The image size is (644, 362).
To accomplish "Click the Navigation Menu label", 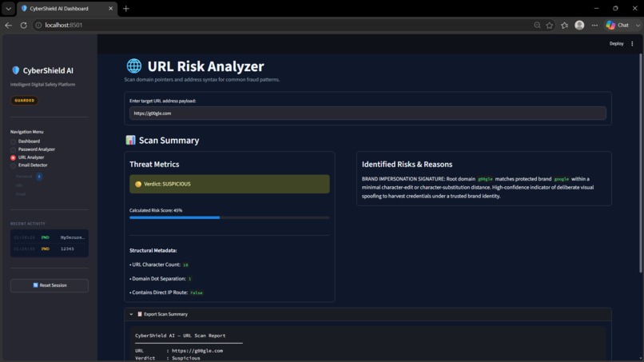I will tap(26, 132).
